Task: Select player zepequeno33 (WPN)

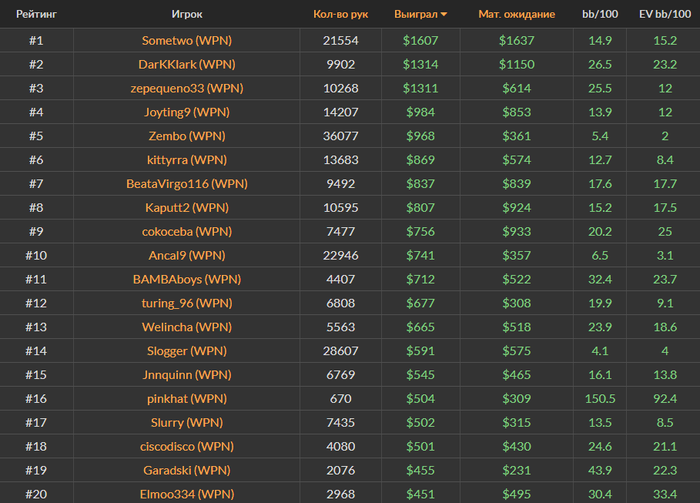Action: [187, 88]
